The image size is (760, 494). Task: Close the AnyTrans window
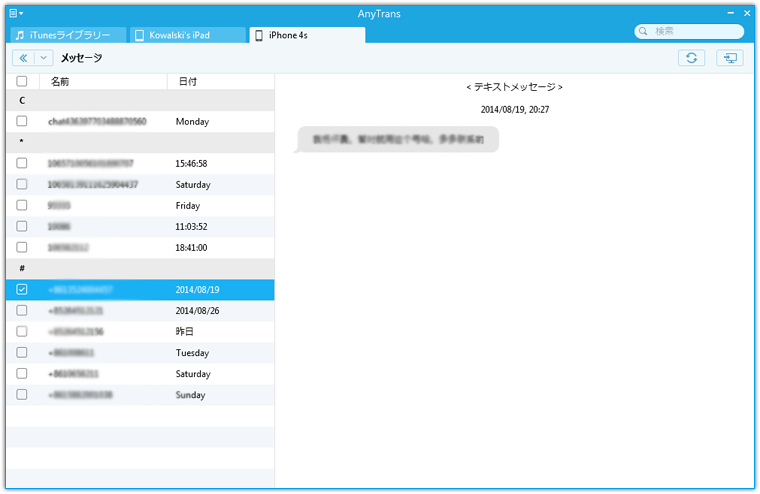coord(747,13)
